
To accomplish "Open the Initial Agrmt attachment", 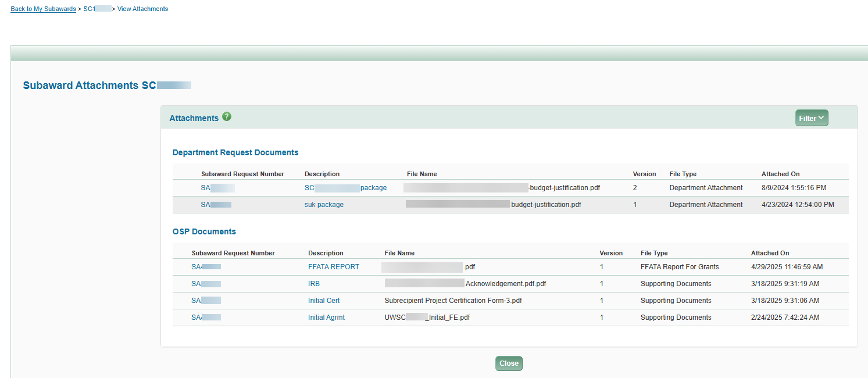I will pyautogui.click(x=327, y=317).
